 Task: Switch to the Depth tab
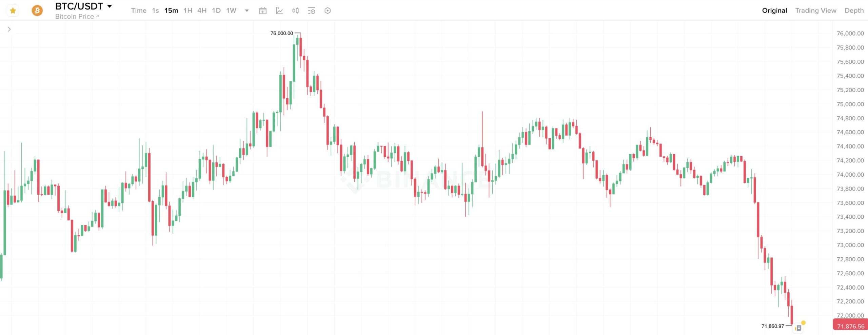(x=854, y=11)
